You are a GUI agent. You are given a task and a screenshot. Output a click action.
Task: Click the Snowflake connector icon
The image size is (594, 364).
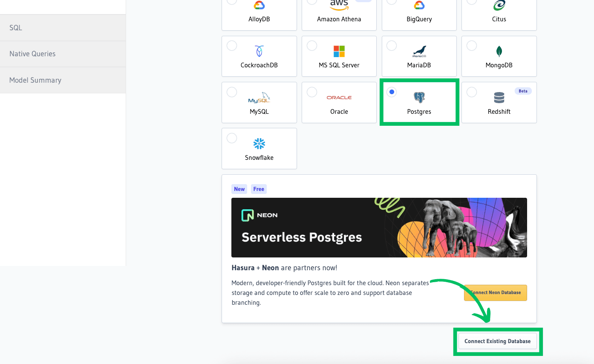(259, 144)
